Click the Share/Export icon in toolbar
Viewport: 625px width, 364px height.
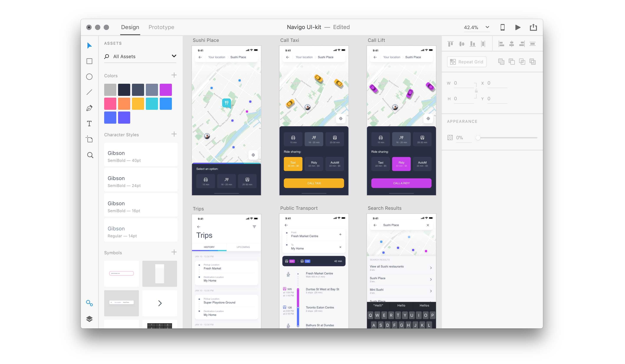(533, 27)
